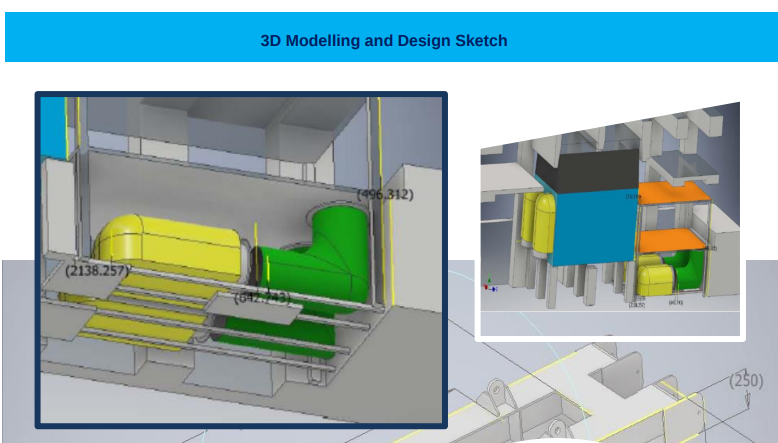Click the 3D Modelling and Design Sketch title
Screen dimensions: 778x443
coord(383,41)
